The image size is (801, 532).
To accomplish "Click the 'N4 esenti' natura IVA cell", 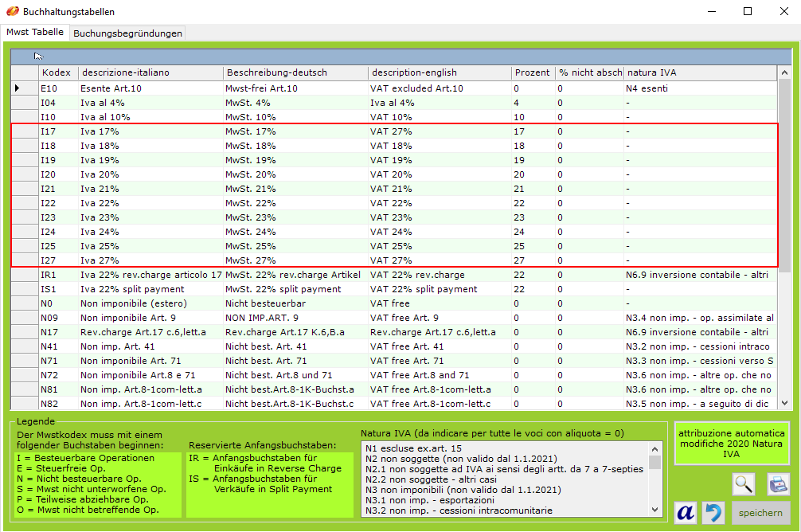I will click(697, 88).
